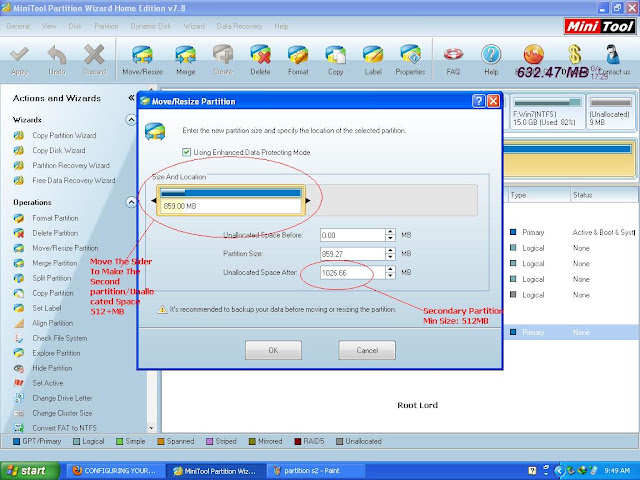
Task: Choose Set Label operation
Action: click(x=47, y=308)
